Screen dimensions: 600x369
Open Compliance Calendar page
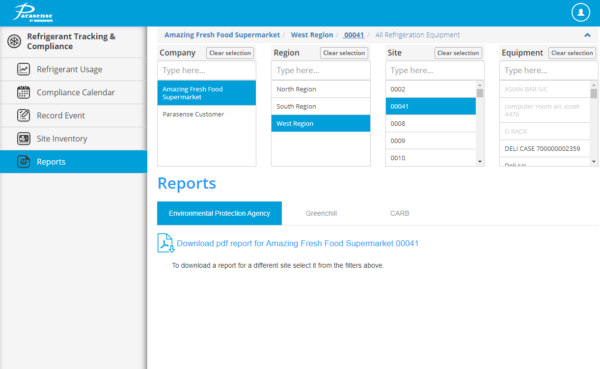73,92
